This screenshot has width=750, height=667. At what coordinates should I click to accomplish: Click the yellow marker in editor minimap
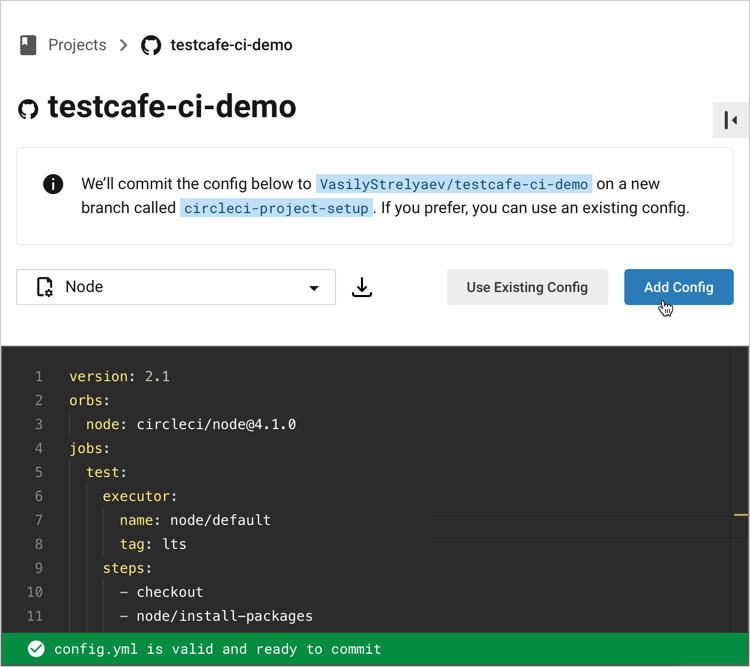pos(740,514)
